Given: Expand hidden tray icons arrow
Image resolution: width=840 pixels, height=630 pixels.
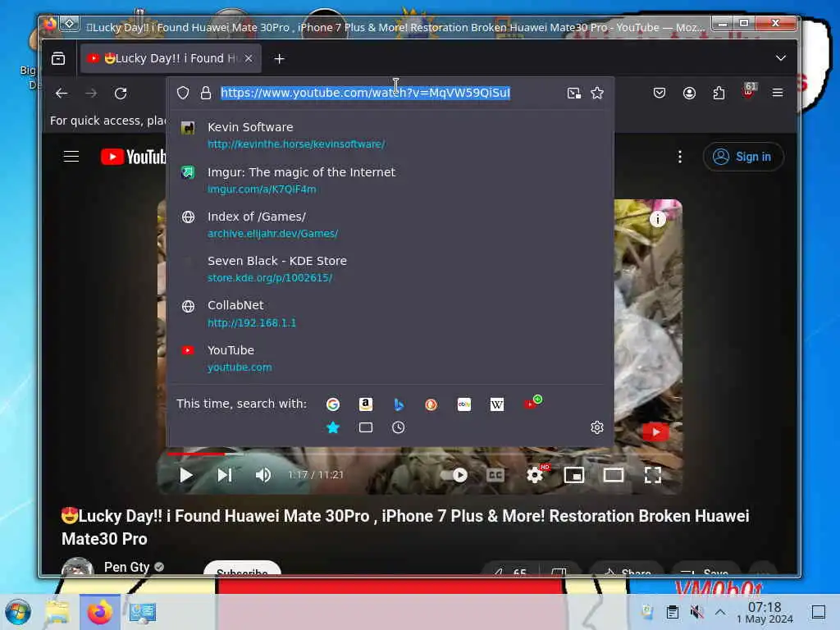Looking at the screenshot, I should pos(720,612).
